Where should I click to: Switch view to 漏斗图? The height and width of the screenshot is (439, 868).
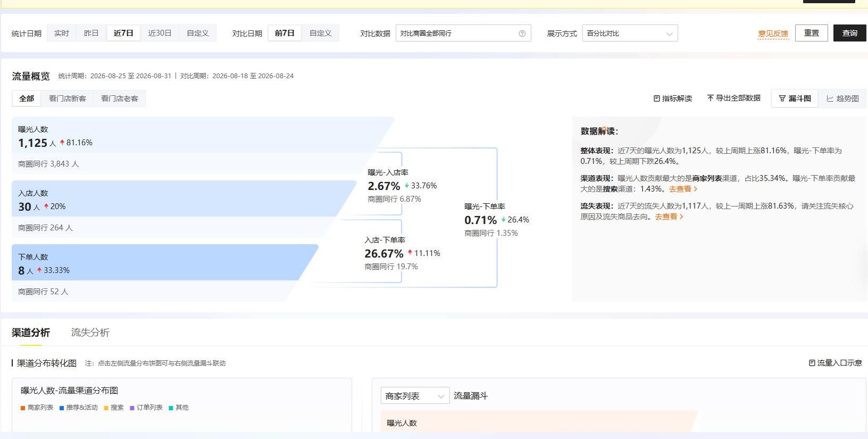(x=795, y=98)
